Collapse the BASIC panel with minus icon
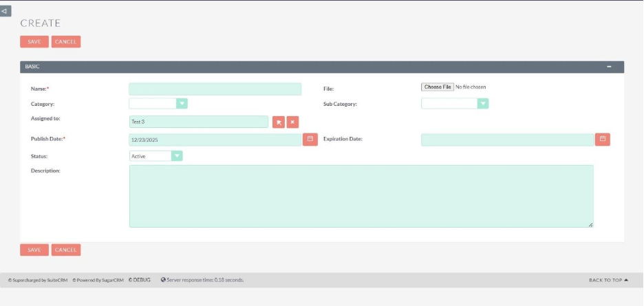 [x=609, y=67]
